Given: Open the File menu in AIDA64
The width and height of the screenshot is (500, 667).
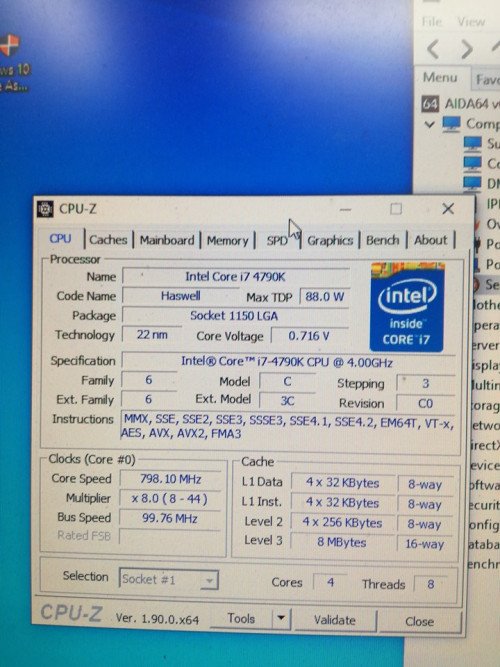Looking at the screenshot, I should tap(431, 21).
